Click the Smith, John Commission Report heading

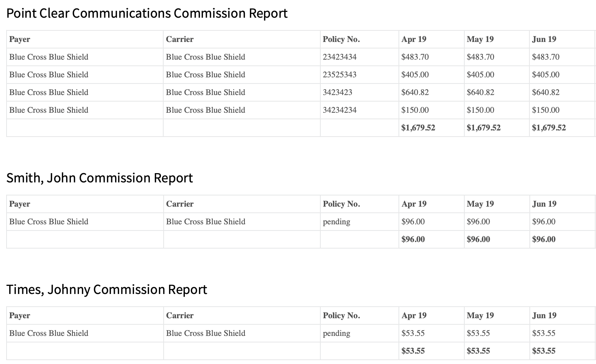99,178
